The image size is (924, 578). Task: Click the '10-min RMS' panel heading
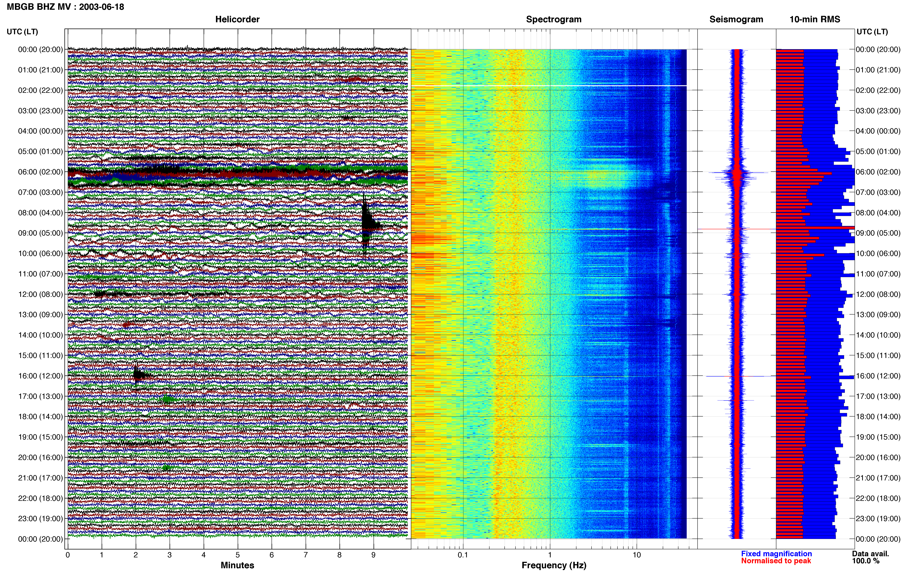(815, 19)
